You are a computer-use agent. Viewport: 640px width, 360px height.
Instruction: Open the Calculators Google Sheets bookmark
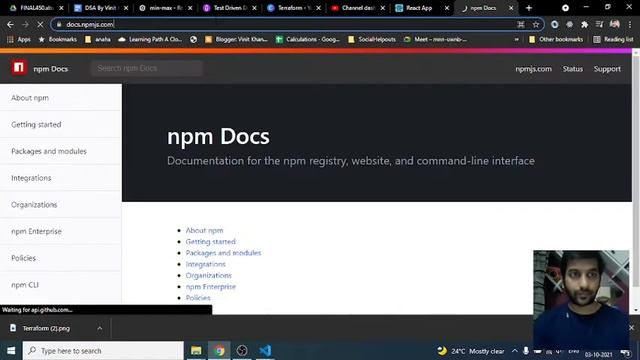coord(308,39)
